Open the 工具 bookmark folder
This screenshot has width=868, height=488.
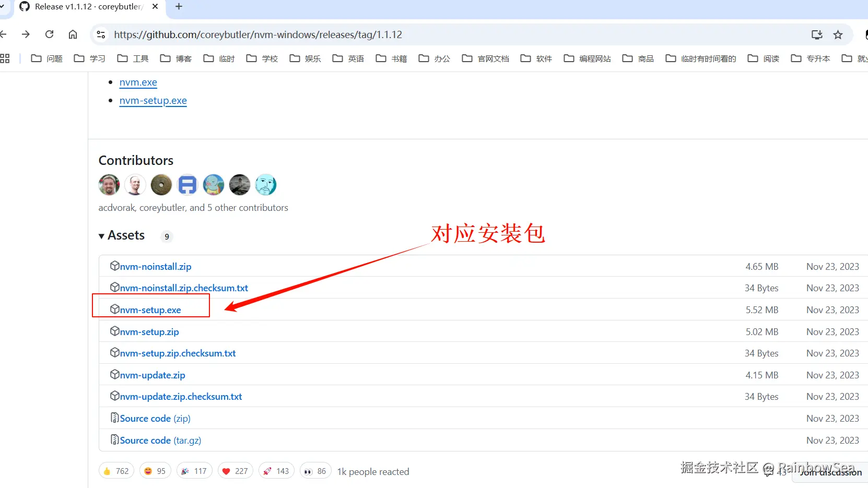[133, 58]
